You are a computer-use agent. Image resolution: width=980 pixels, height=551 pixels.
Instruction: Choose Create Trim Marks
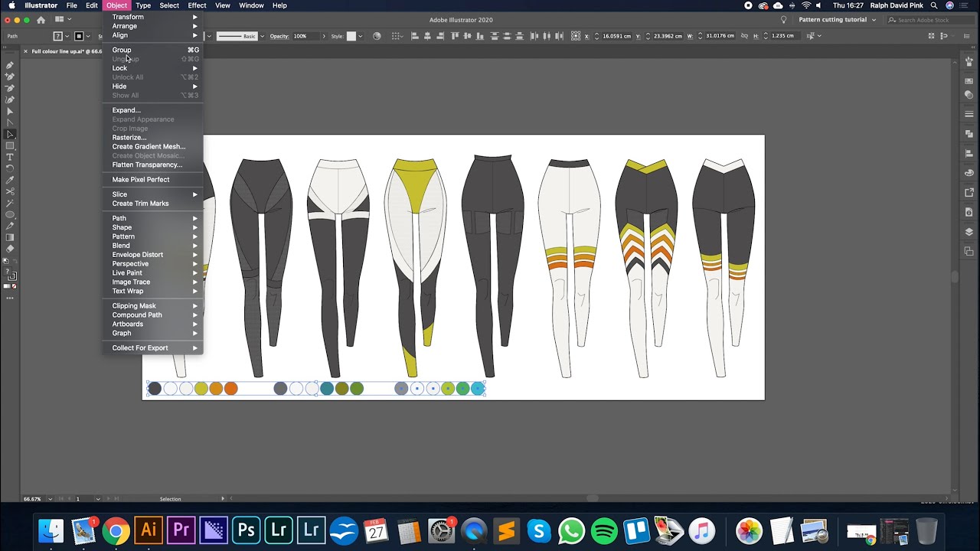[153, 204]
